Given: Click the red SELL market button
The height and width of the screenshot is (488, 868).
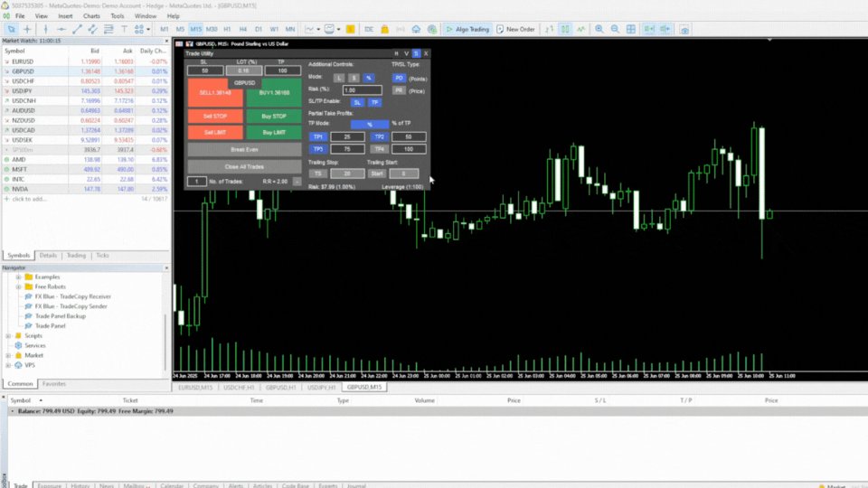Looking at the screenshot, I should coord(215,93).
